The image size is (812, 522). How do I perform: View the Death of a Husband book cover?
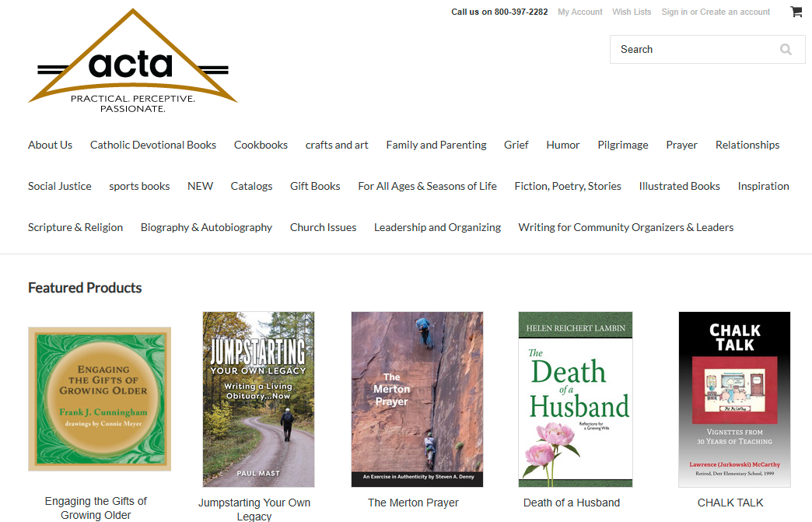point(575,399)
